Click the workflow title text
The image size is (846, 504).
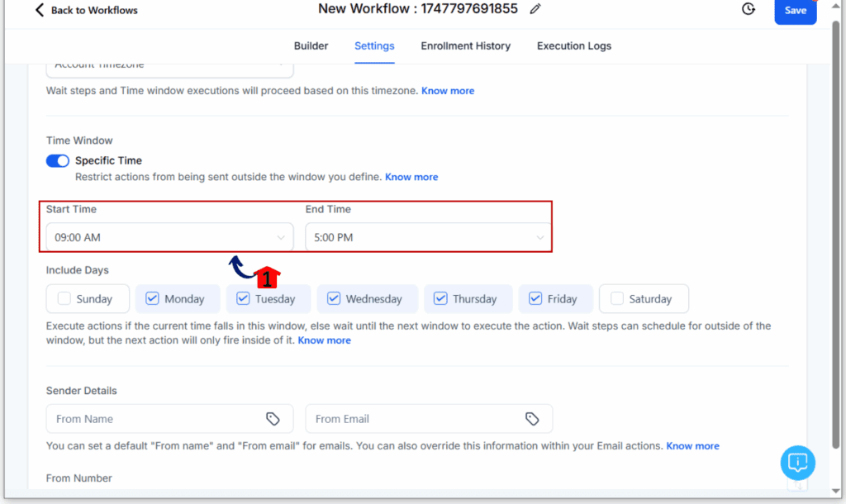[417, 8]
